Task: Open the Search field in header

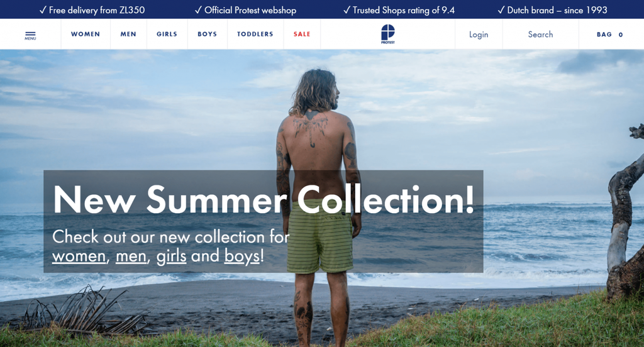Action: pos(540,35)
